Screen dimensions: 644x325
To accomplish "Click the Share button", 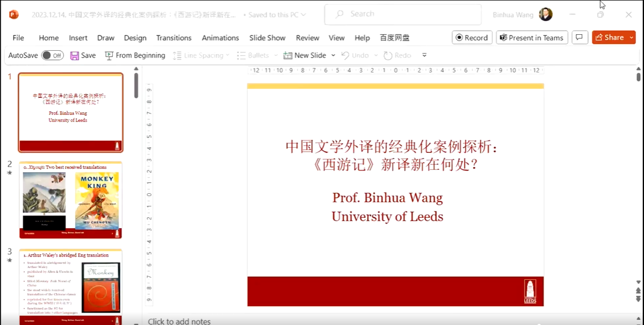I will click(609, 38).
